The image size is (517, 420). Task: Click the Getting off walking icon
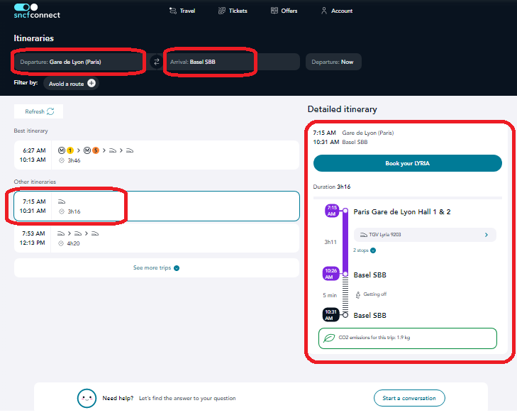358,294
